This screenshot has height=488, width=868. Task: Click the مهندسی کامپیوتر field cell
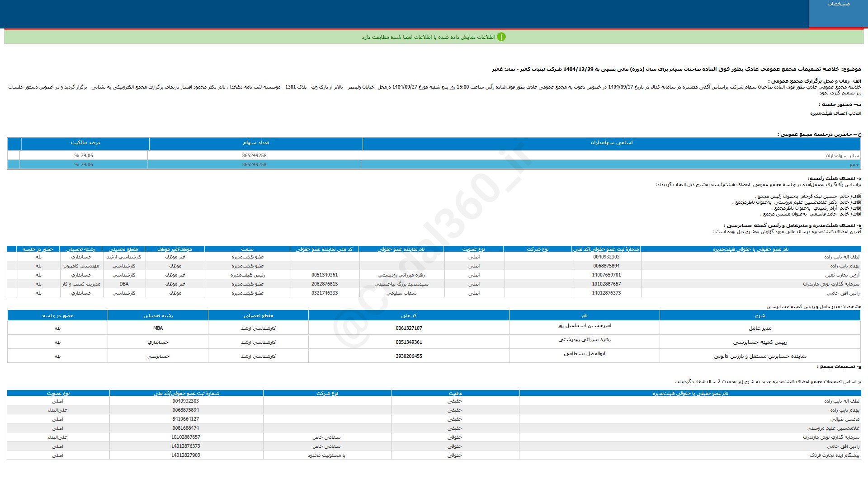pos(81,266)
